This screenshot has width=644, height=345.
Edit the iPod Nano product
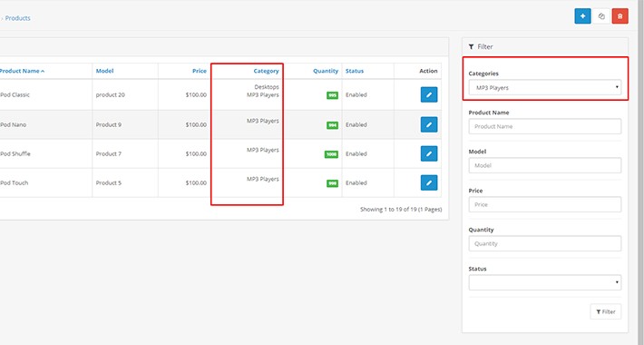(x=429, y=124)
